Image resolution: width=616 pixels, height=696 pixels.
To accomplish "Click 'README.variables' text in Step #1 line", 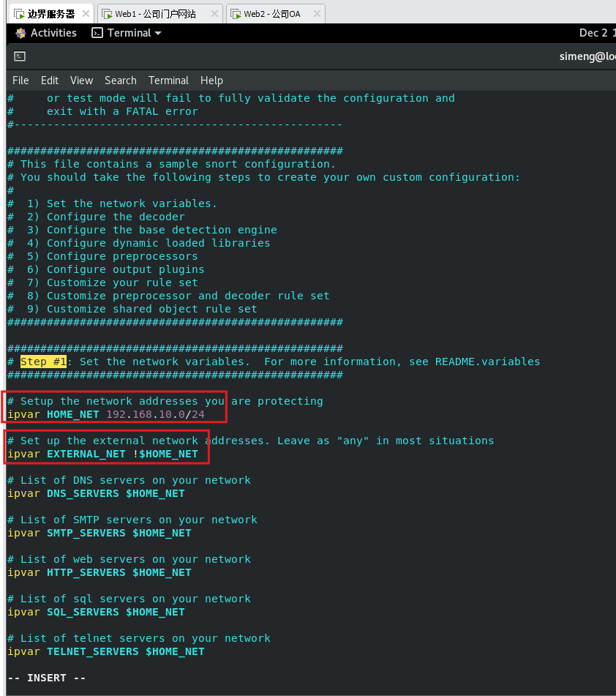I will point(487,362).
